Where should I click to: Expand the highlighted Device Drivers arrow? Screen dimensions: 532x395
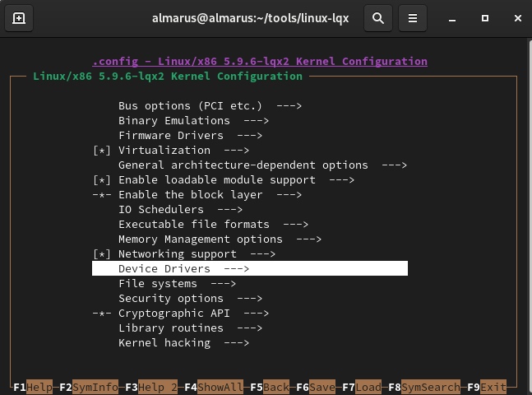point(237,269)
